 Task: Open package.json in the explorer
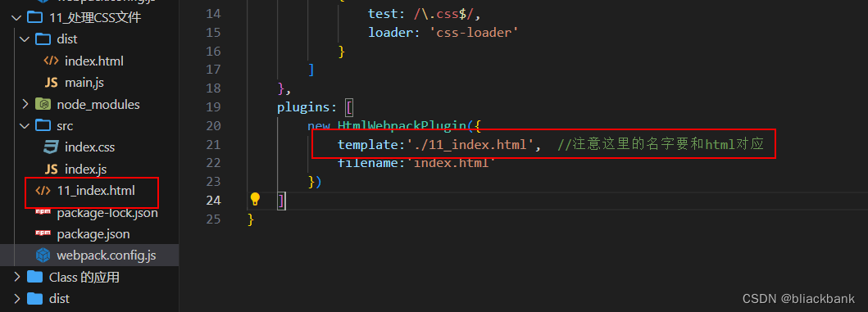tap(93, 234)
